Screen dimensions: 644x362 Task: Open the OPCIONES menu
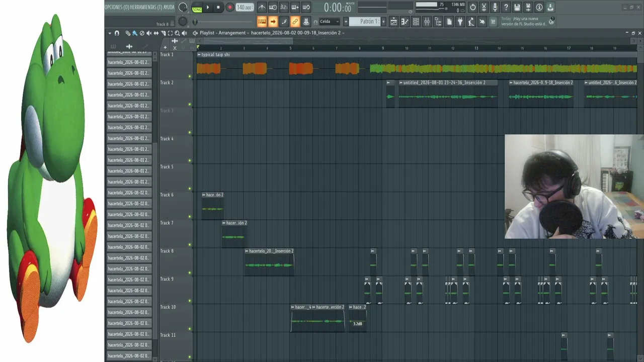tap(116, 7)
